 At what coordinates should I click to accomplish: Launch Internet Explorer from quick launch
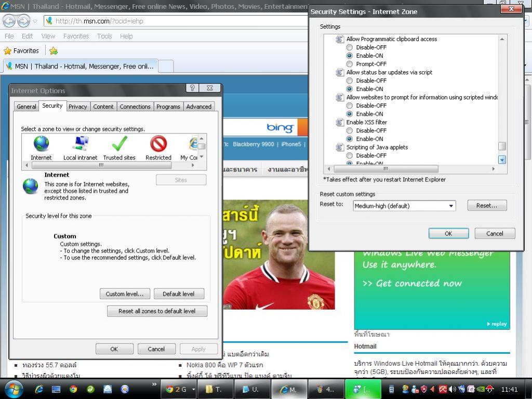tap(39, 389)
